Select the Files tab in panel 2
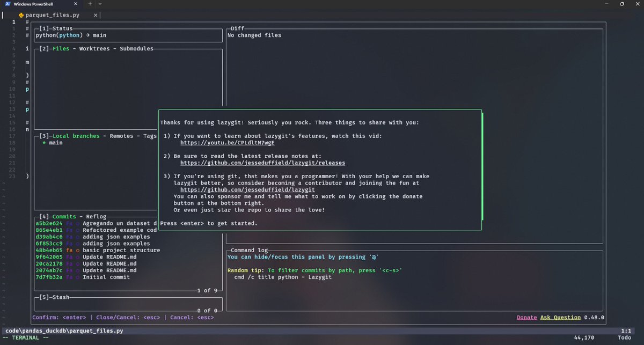Viewport: 644px width, 345px height. click(x=61, y=48)
